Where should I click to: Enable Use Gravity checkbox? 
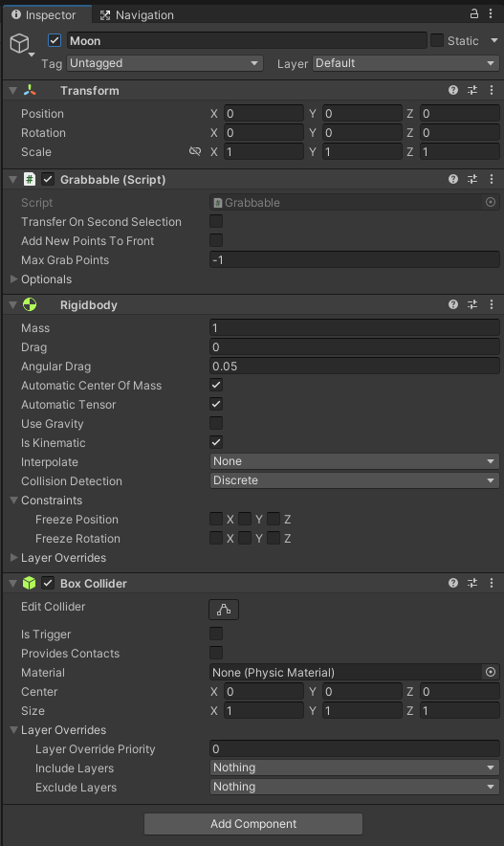click(x=216, y=423)
